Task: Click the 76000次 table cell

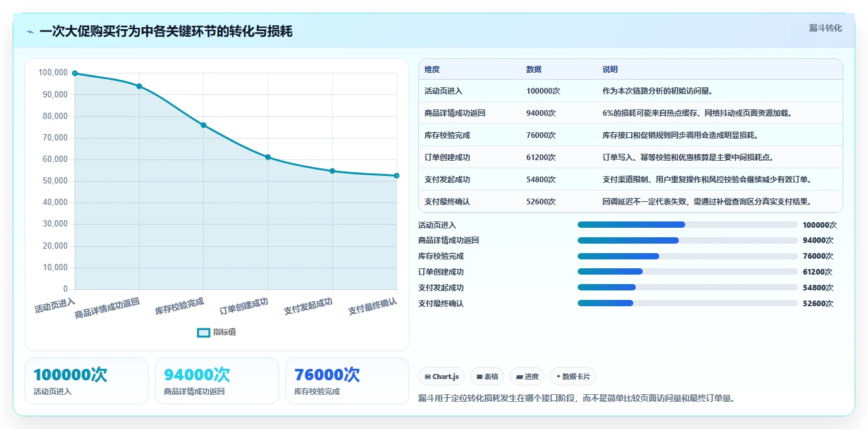Action: (x=559, y=135)
